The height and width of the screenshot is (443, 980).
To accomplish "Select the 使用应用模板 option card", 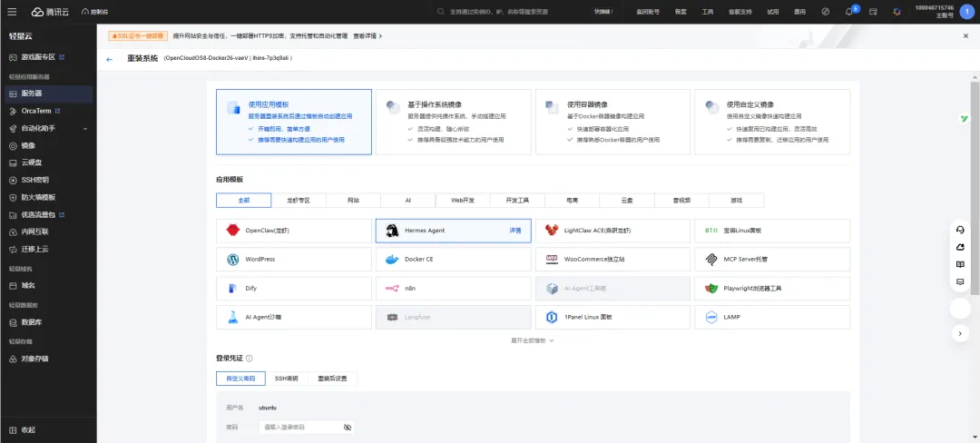I will click(294, 122).
